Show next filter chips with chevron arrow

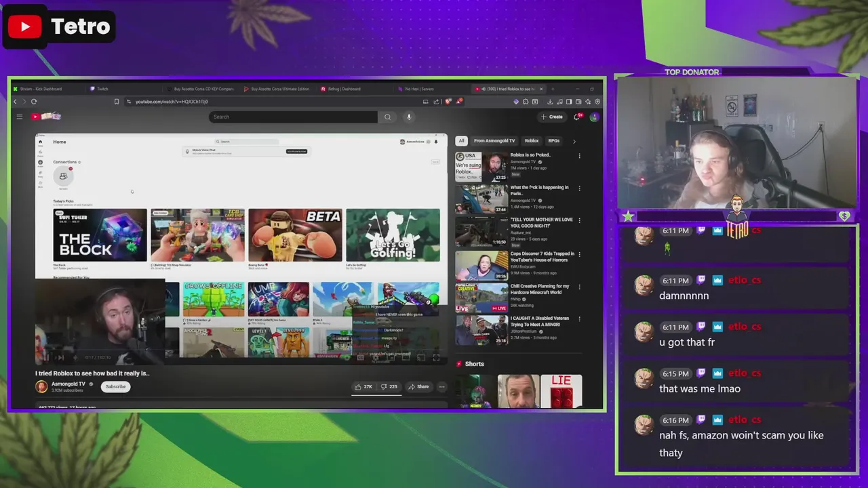coord(574,141)
